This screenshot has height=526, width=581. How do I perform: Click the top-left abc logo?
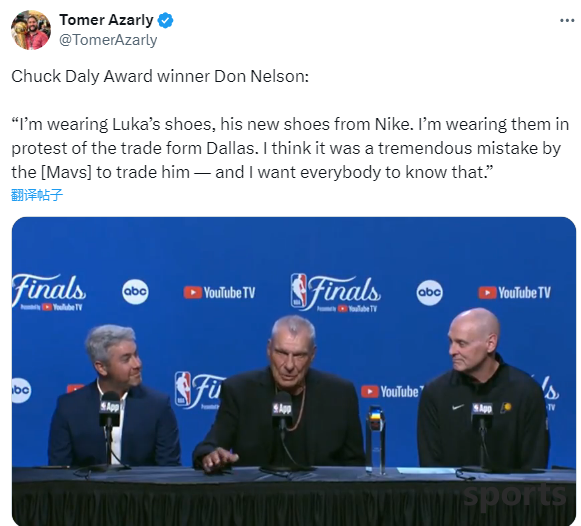coord(135,292)
